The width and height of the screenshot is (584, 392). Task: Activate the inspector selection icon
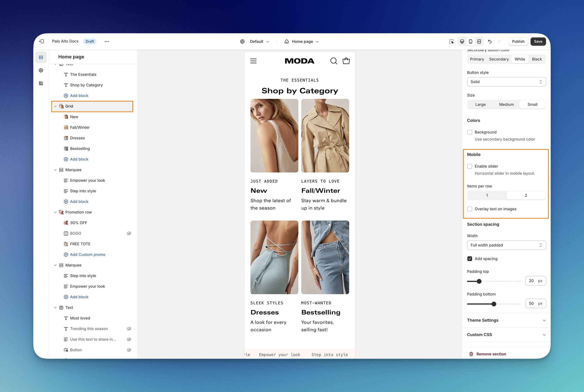451,41
